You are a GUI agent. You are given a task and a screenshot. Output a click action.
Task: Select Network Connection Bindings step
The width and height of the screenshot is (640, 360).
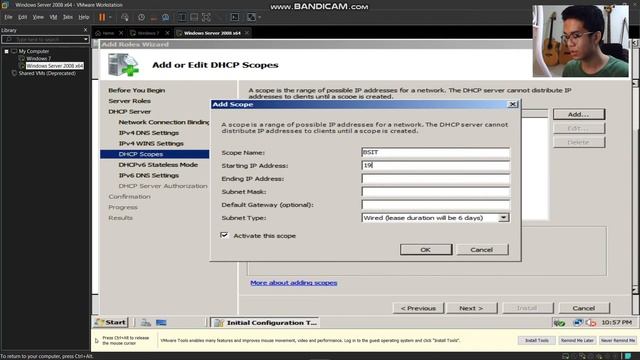pyautogui.click(x=164, y=122)
